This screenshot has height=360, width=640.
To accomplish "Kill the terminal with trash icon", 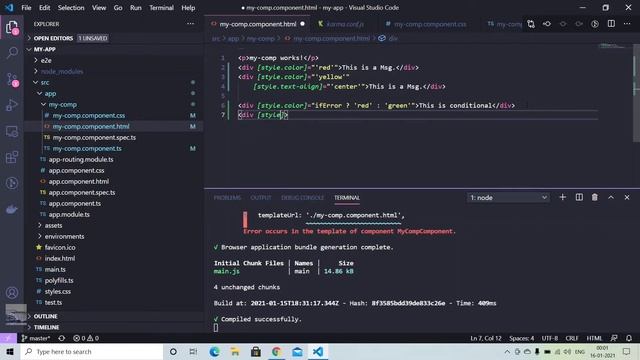I will pos(595,197).
